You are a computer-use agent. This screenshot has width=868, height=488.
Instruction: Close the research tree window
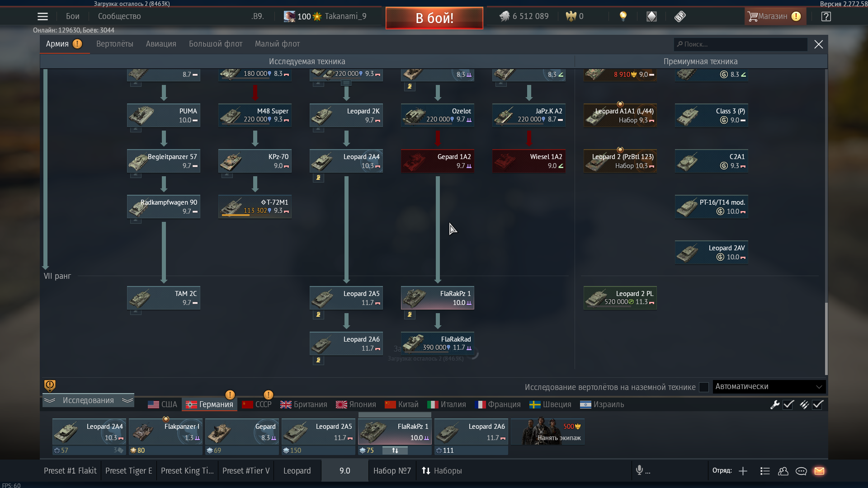click(819, 44)
